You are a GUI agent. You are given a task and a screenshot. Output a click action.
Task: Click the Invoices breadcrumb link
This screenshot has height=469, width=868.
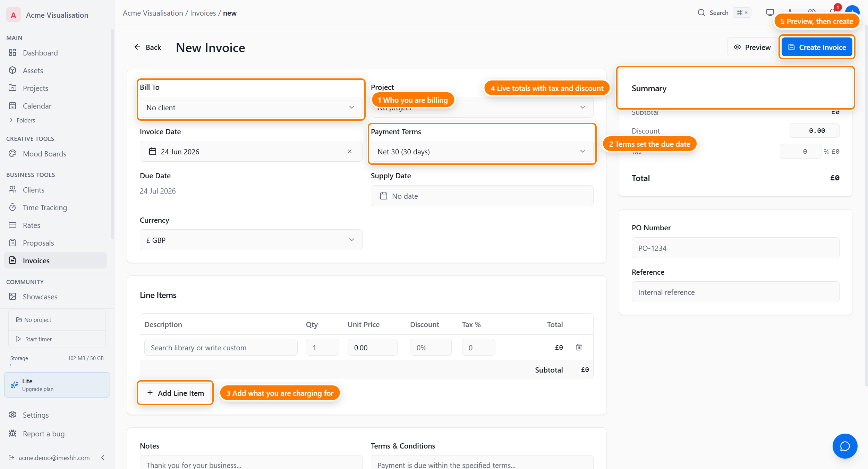(x=203, y=13)
